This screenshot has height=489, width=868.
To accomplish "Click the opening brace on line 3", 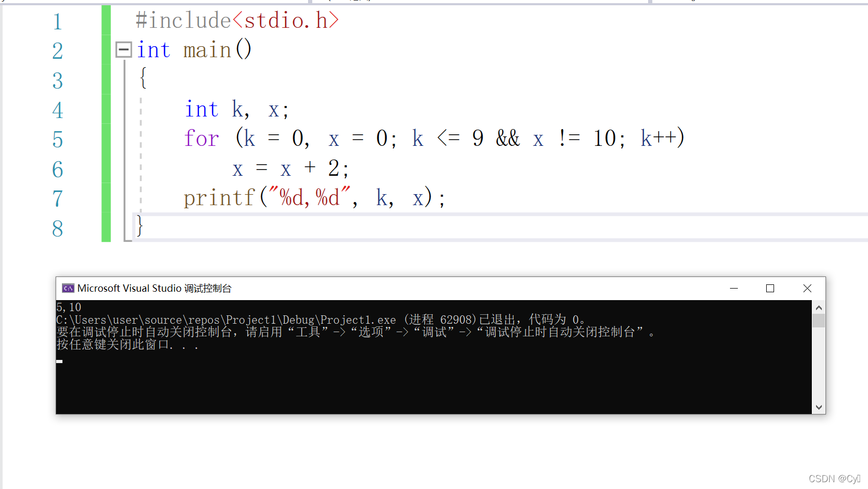I will pos(143,78).
